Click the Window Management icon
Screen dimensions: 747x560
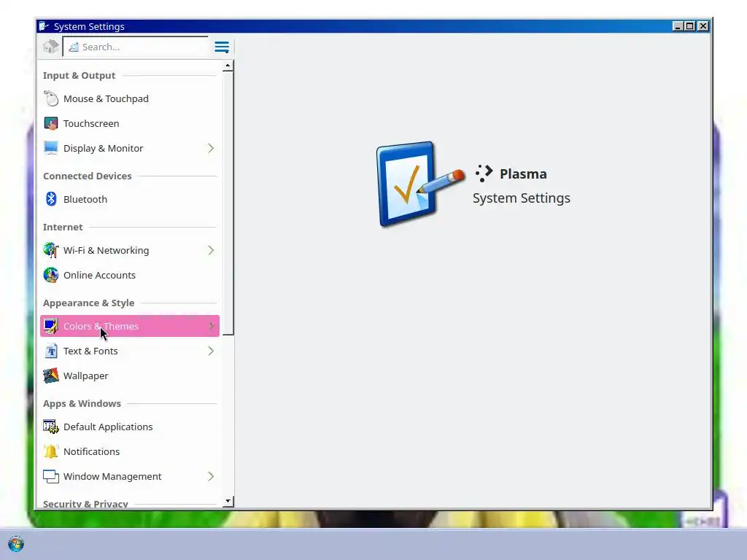pos(51,476)
